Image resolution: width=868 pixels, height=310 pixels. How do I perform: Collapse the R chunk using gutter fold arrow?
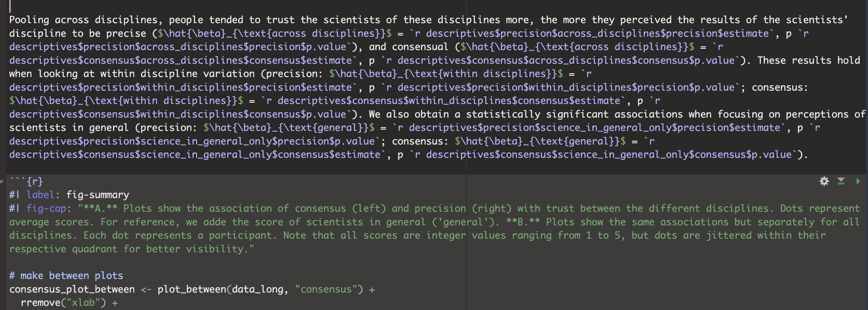point(2,182)
